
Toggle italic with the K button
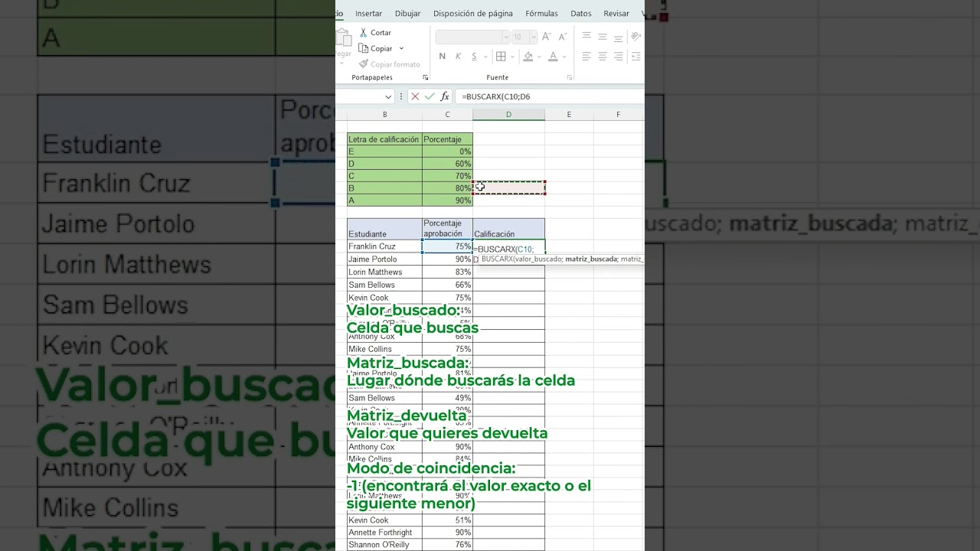(x=458, y=57)
